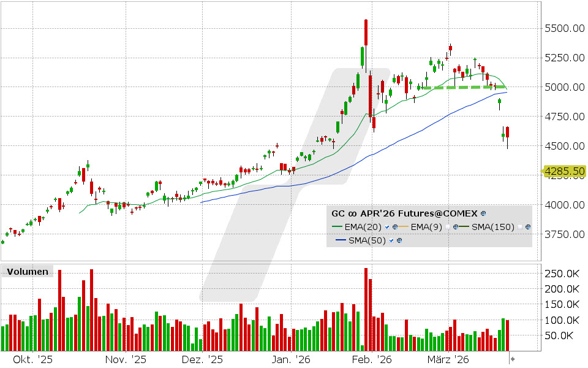Image resolution: width=588 pixels, height=368 pixels.
Task: Enable the SMA(150) indicator checkbox
Action: point(519,227)
